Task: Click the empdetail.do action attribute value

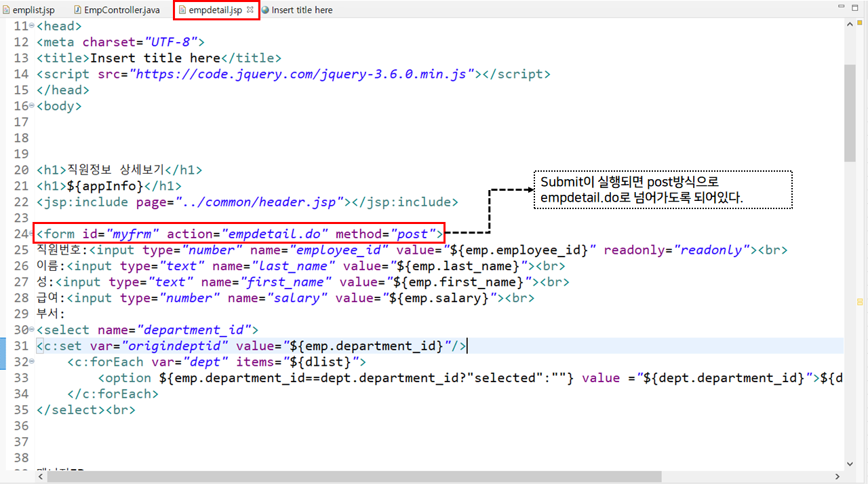Action: pos(275,234)
